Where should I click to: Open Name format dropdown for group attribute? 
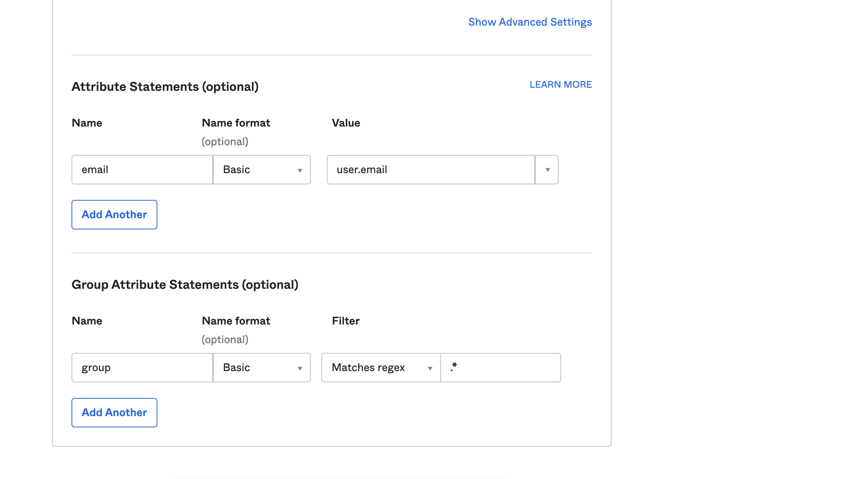262,368
